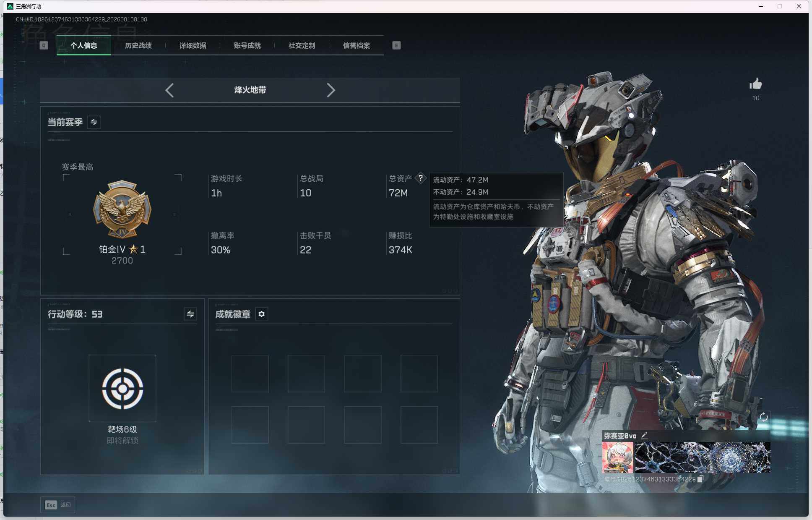This screenshot has height=520, width=812.
Task: Go to next game mode arrow
Action: click(x=331, y=90)
